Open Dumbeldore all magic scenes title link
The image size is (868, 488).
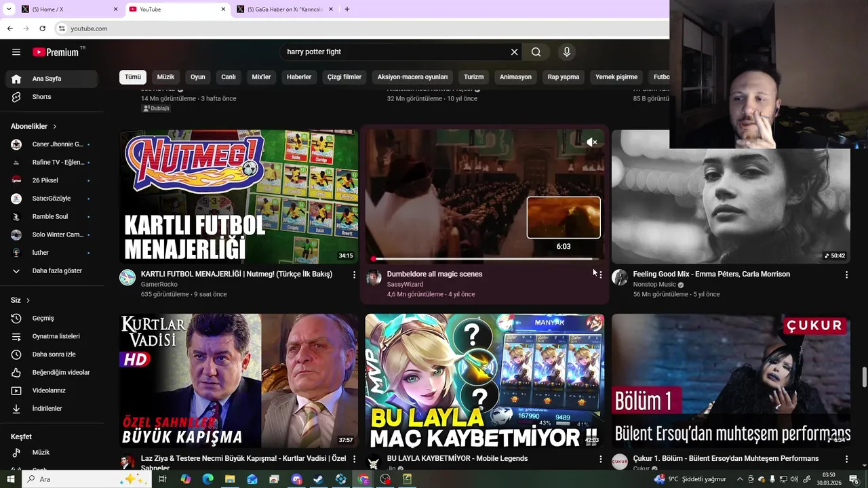[435, 274]
